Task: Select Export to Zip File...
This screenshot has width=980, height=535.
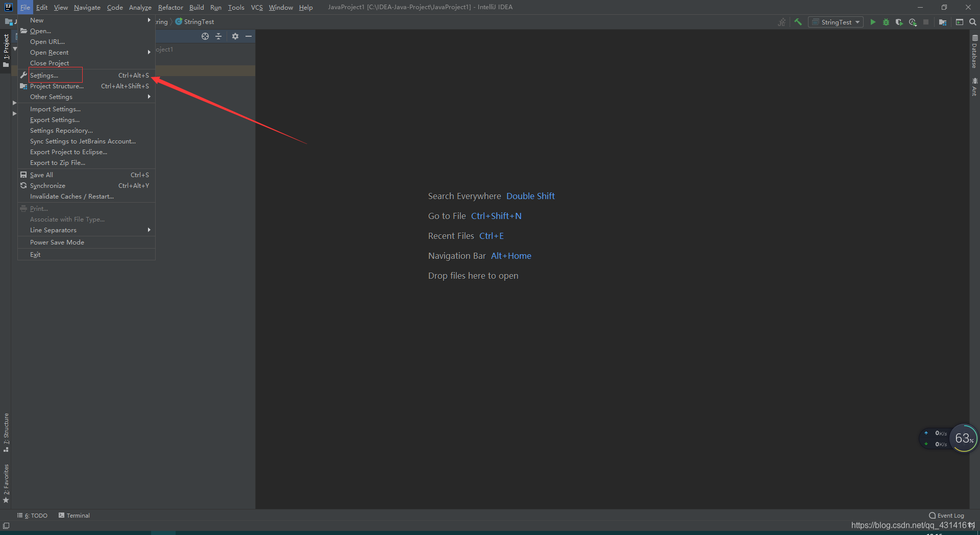Action: pyautogui.click(x=86, y=163)
